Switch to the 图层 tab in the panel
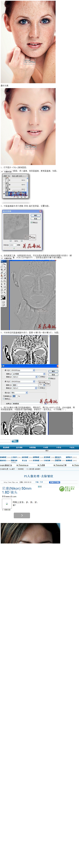The height and width of the screenshot is (868, 79). (5, 176)
